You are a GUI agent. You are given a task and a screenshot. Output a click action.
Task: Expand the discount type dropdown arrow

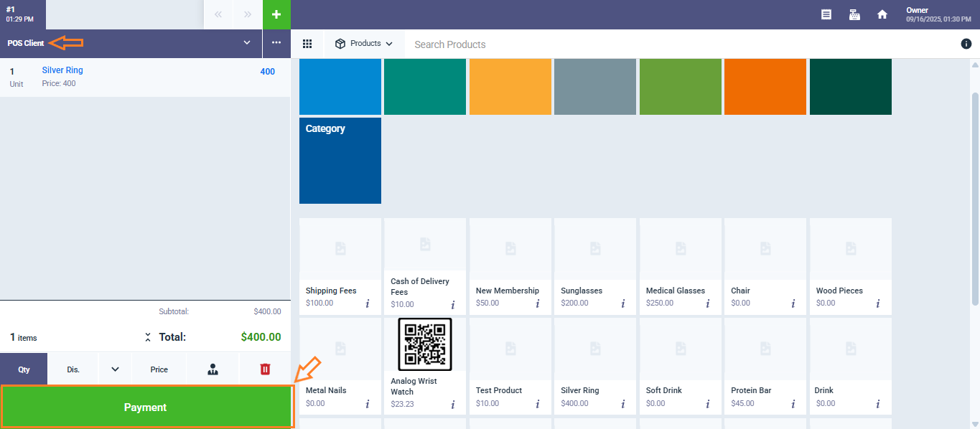pos(115,369)
